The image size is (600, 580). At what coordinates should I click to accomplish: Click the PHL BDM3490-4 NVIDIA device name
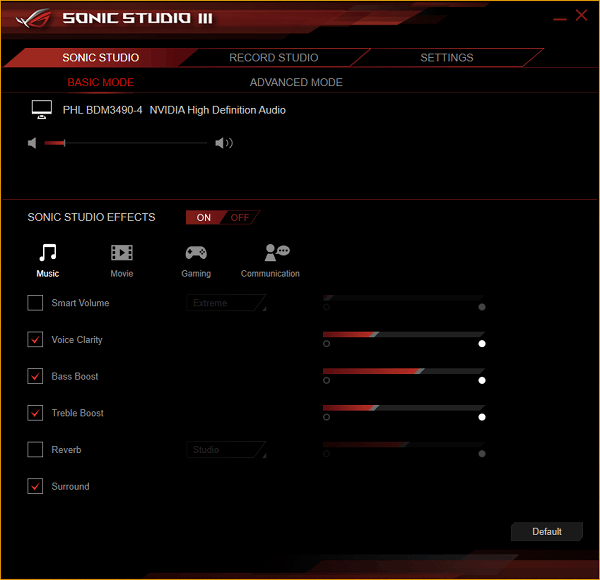(x=174, y=110)
